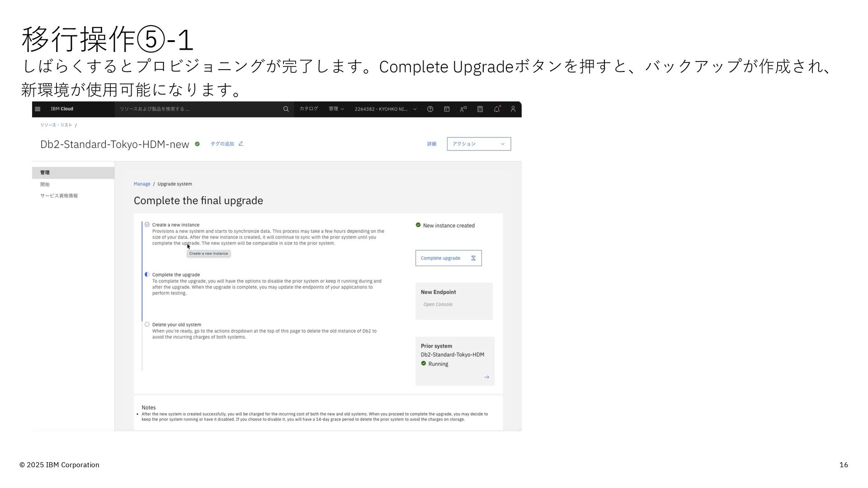Open the contact/share people icon in header
Viewport: 868px width, 488px height.
point(463,109)
